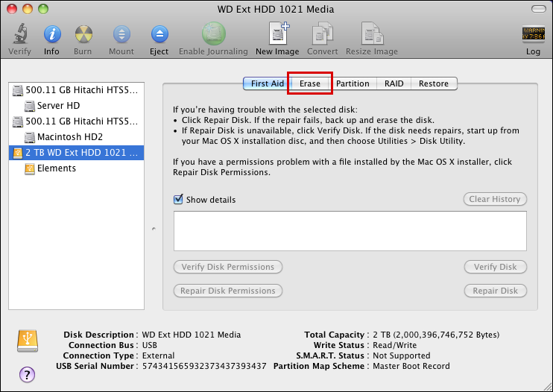The image size is (553, 392).
Task: Open the purple help question mark button
Action: [x=27, y=374]
